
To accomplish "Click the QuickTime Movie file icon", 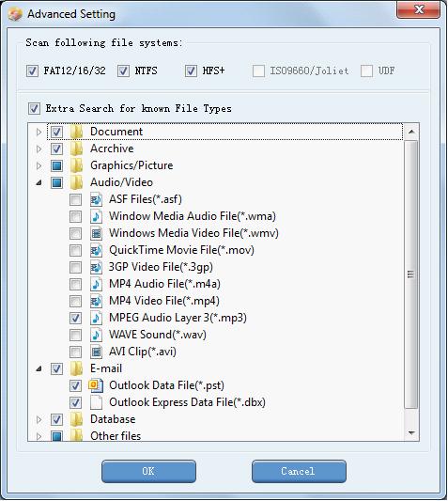I will [x=96, y=250].
